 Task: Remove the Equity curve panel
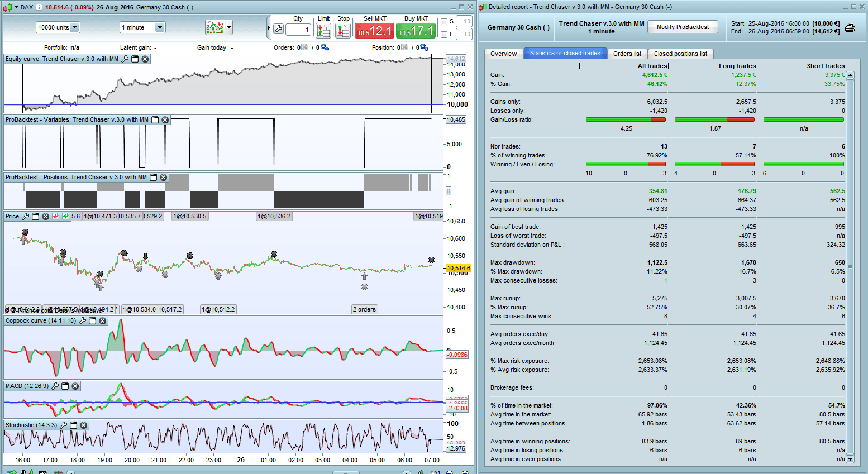pos(145,59)
